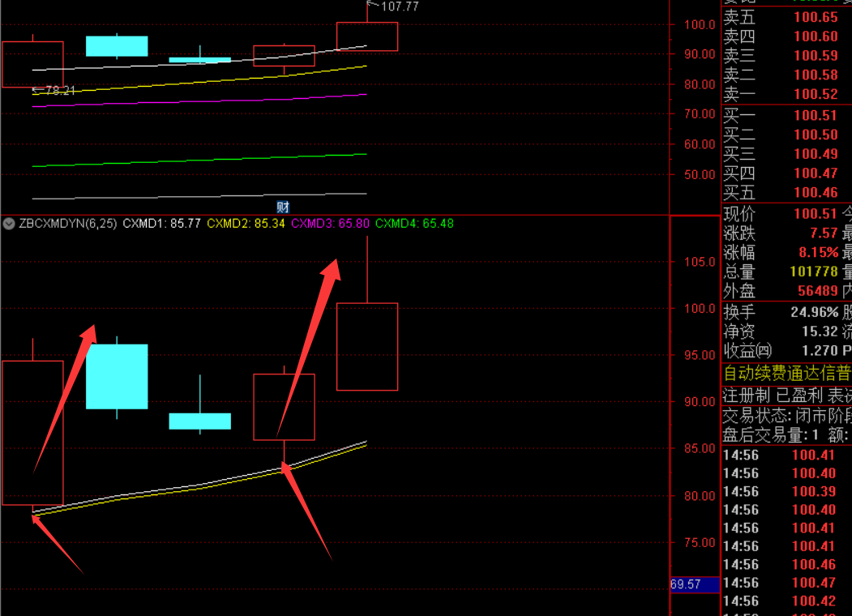Click the 70.00 label on upper price axis
Screen dimensions: 852x616
click(700, 114)
